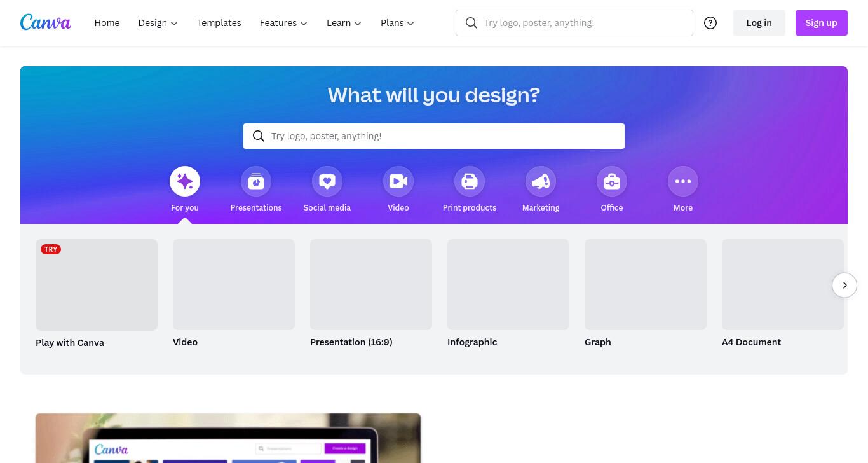Click the red TRY badge

[51, 249]
